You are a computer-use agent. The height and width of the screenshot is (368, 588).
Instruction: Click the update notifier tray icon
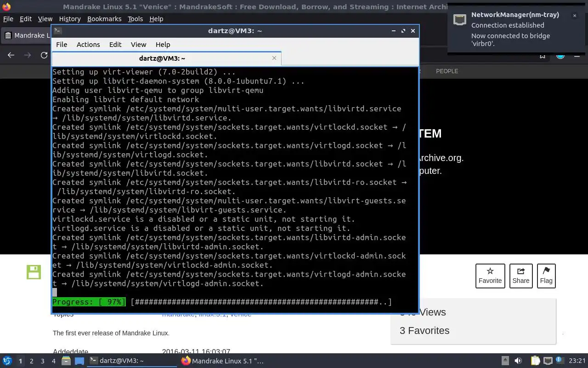tap(560, 361)
